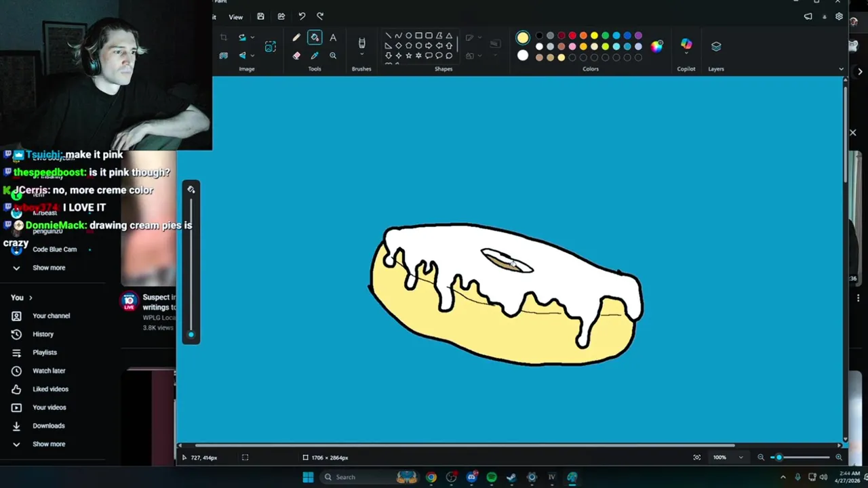Click the zoom out magnifier in status bar
The image size is (868, 488).
(x=761, y=457)
